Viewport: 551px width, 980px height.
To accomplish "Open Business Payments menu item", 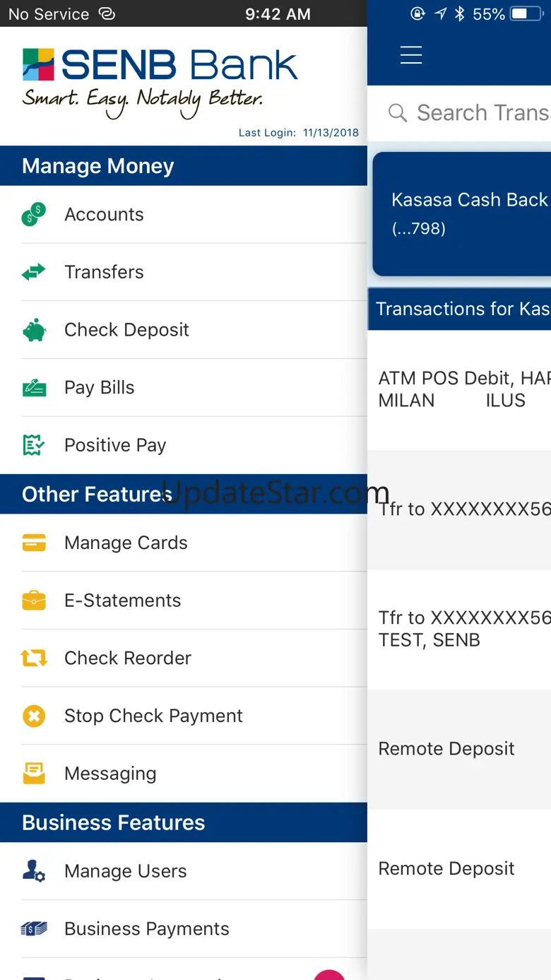I will point(184,929).
